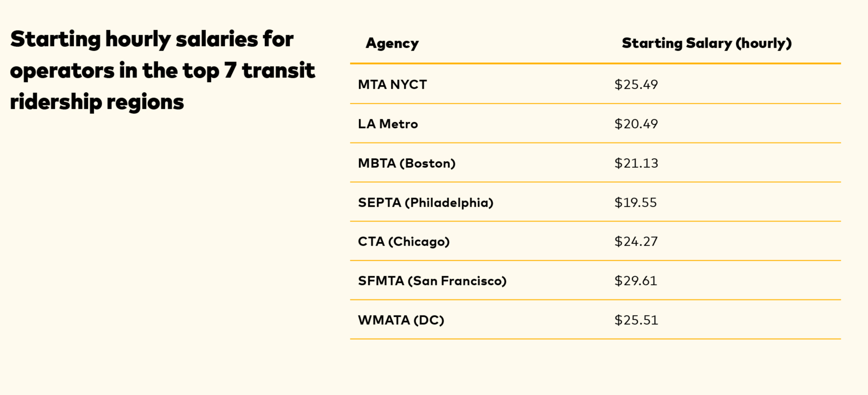Click the divider between MTA NYCT and LA Metro
The height and width of the screenshot is (395, 868).
pos(595,103)
